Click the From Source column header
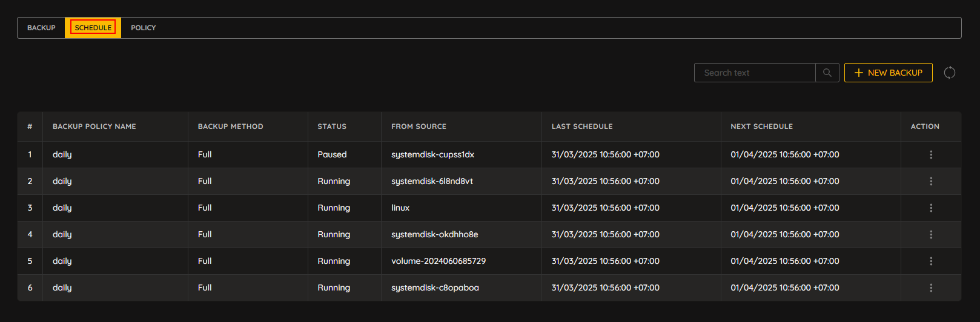980x322 pixels. click(419, 126)
